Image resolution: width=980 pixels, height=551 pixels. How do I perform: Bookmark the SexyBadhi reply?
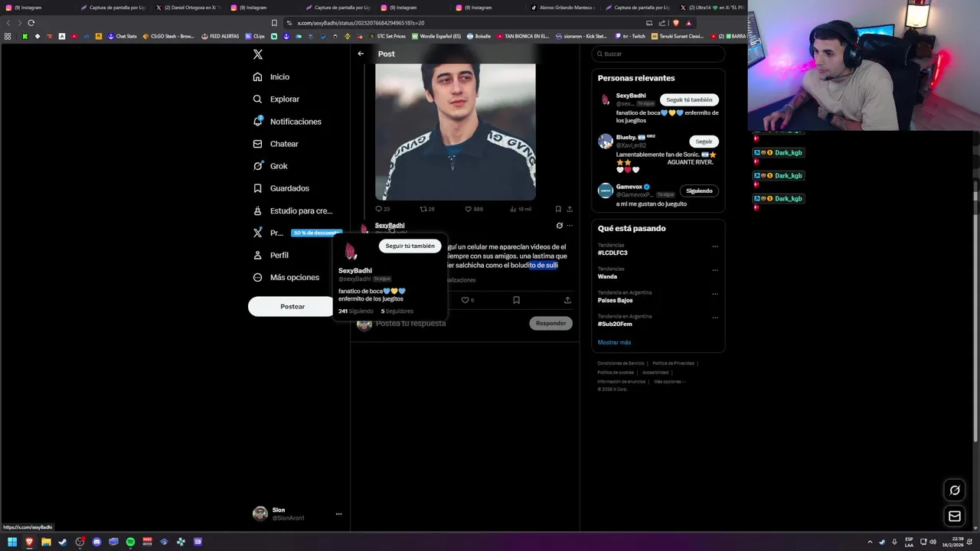[x=516, y=300]
